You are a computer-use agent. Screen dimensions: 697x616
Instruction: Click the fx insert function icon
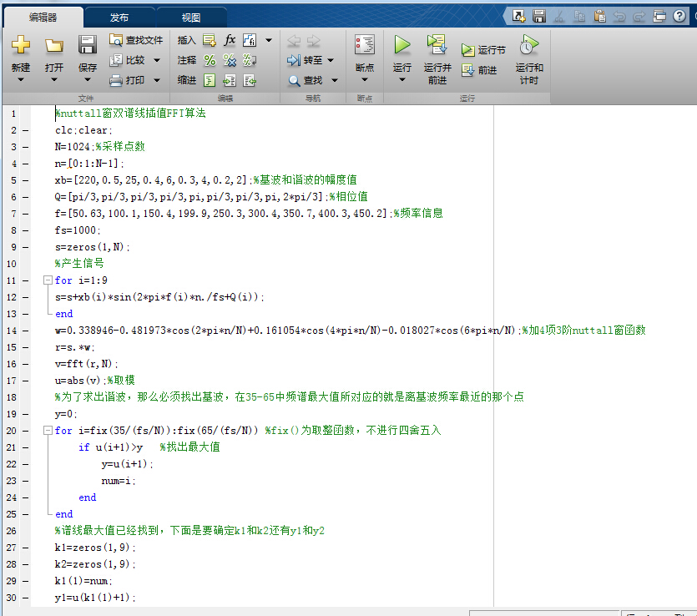click(x=230, y=40)
